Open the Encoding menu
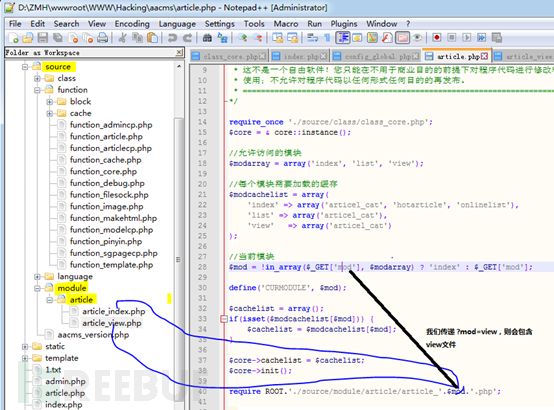This screenshot has width=554, height=410. 132,24
